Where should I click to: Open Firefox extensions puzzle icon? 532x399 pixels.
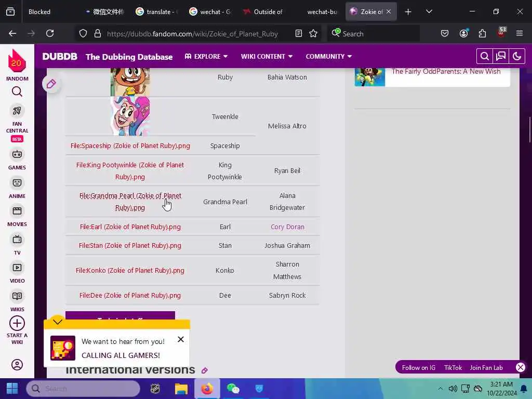(482, 33)
